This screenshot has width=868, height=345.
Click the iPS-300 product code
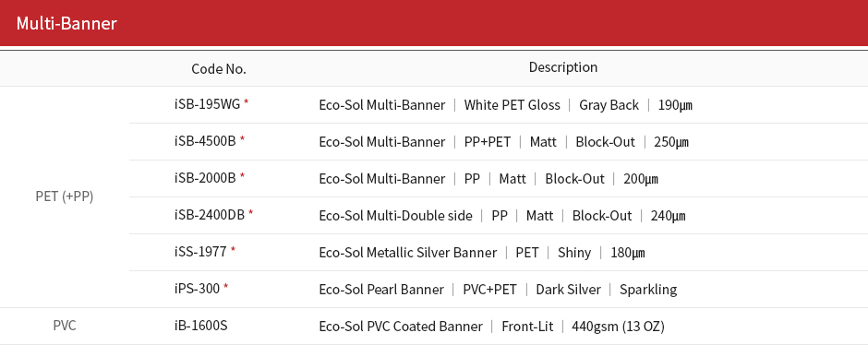(x=197, y=289)
